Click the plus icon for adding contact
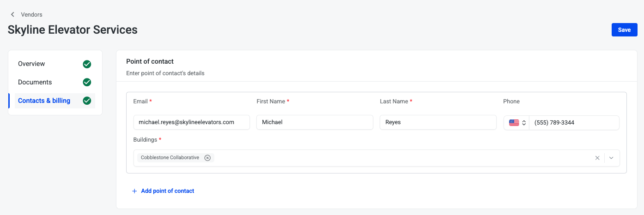Viewport: 644px width, 215px height. [x=134, y=191]
